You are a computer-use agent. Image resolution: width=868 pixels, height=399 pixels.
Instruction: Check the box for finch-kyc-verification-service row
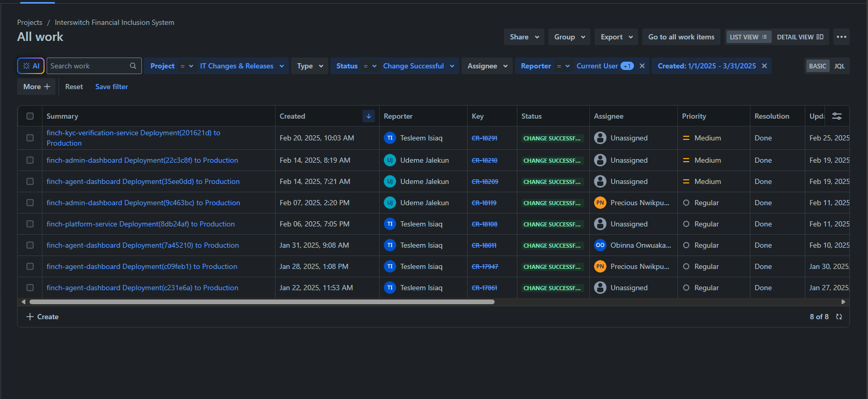tap(30, 138)
